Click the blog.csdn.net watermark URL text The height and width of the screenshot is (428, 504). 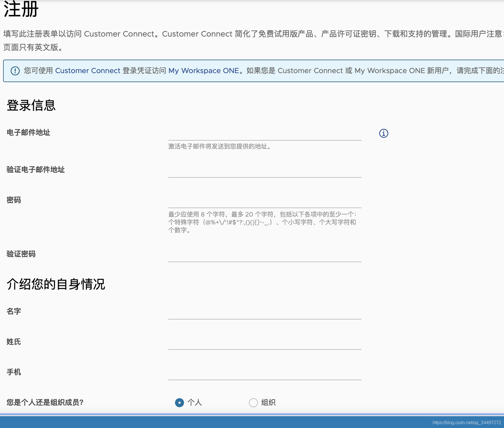(x=467, y=423)
